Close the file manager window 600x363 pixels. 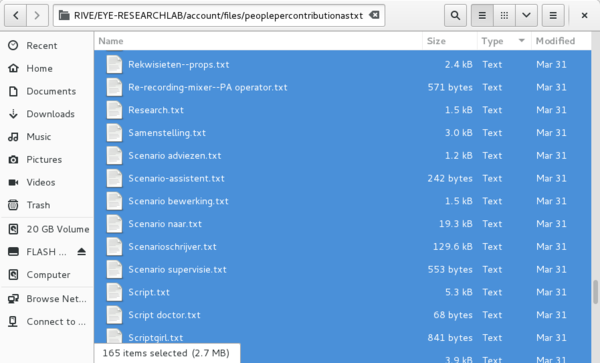pyautogui.click(x=584, y=15)
